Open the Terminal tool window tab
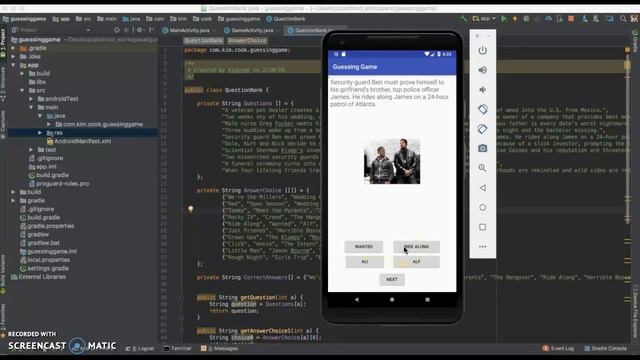The image size is (640, 360). tap(178, 348)
